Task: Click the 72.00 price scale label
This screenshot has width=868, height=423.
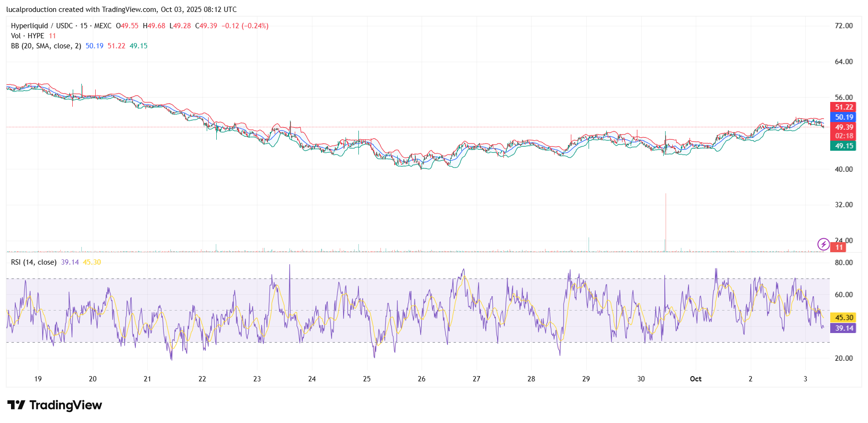Action: pyautogui.click(x=844, y=26)
